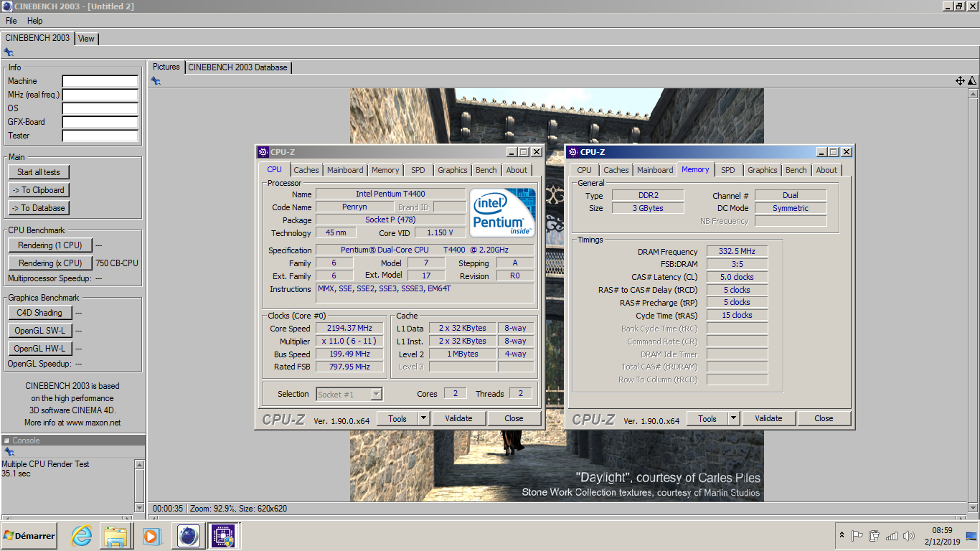
Task: Open Graphics tab in the CPU-Z window showing Memory
Action: (763, 170)
